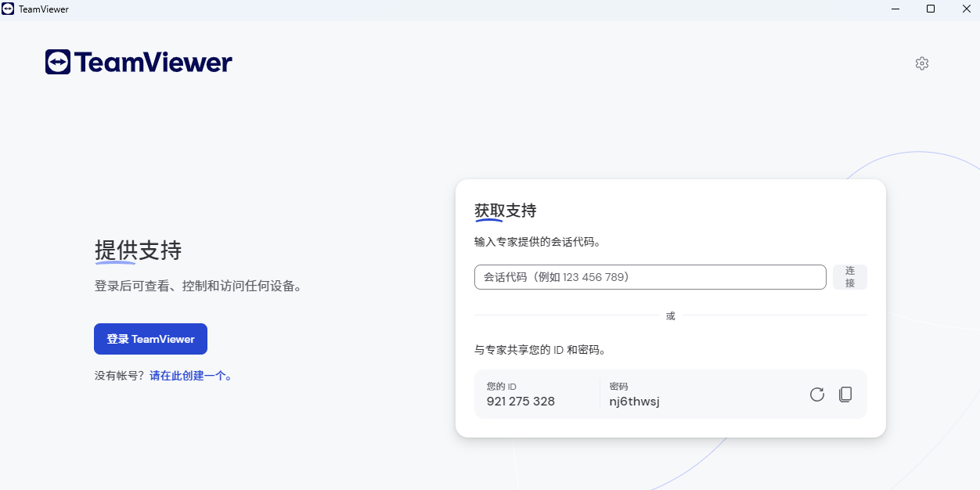This screenshot has height=490, width=980.
Task: Click the password nj6thwsj
Action: click(633, 401)
